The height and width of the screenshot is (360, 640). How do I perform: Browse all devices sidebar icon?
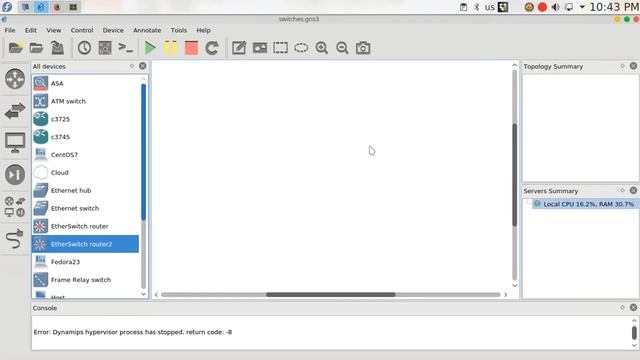click(x=15, y=207)
